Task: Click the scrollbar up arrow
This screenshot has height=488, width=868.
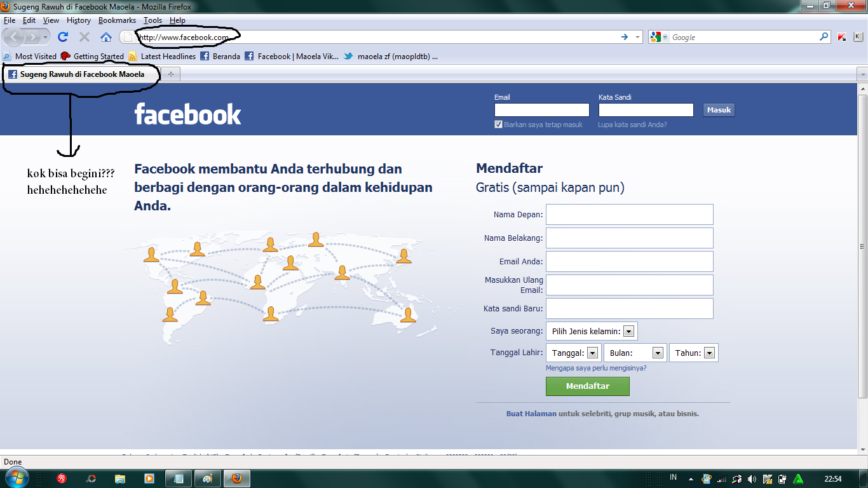Action: [x=862, y=88]
